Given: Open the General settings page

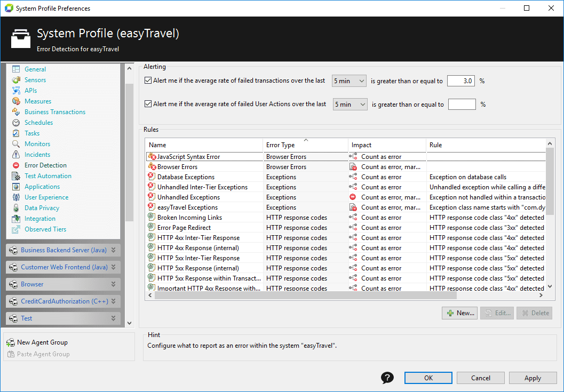Looking at the screenshot, I should click(x=35, y=69).
